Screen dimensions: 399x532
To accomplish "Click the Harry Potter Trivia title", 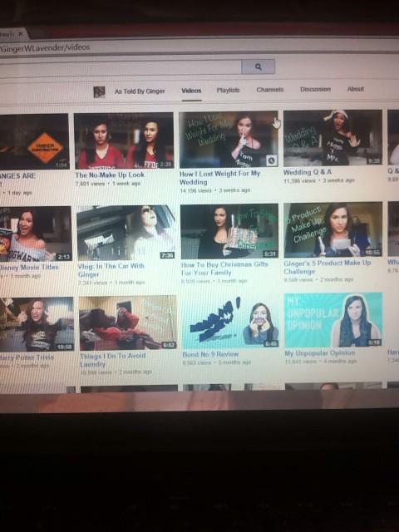I will coord(27,357).
